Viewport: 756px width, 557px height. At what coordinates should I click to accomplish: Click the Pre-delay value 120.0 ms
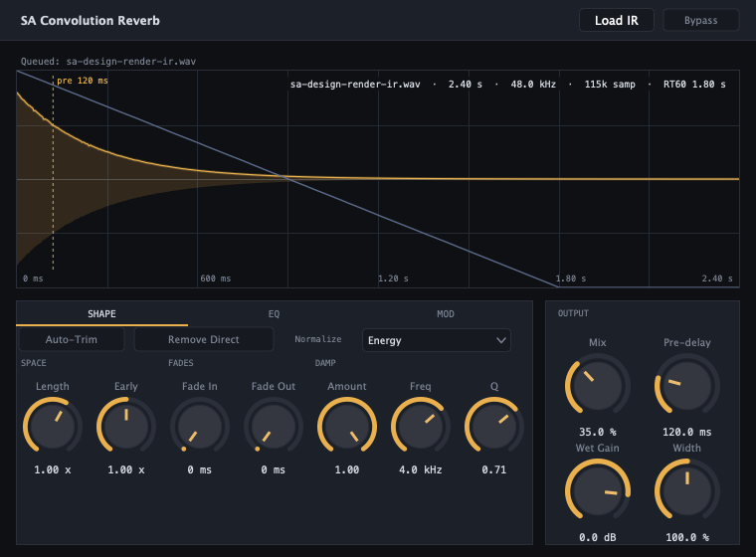[x=687, y=432]
